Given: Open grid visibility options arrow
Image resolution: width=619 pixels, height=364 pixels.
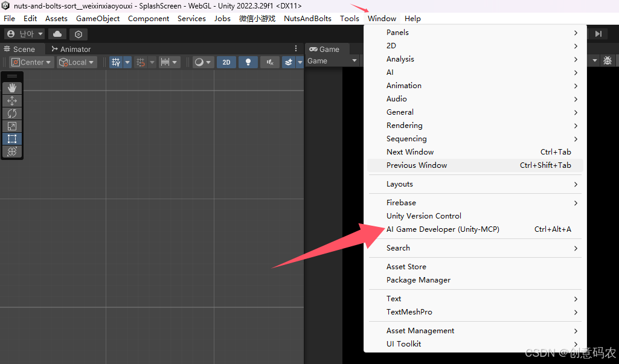Looking at the screenshot, I should [127, 62].
